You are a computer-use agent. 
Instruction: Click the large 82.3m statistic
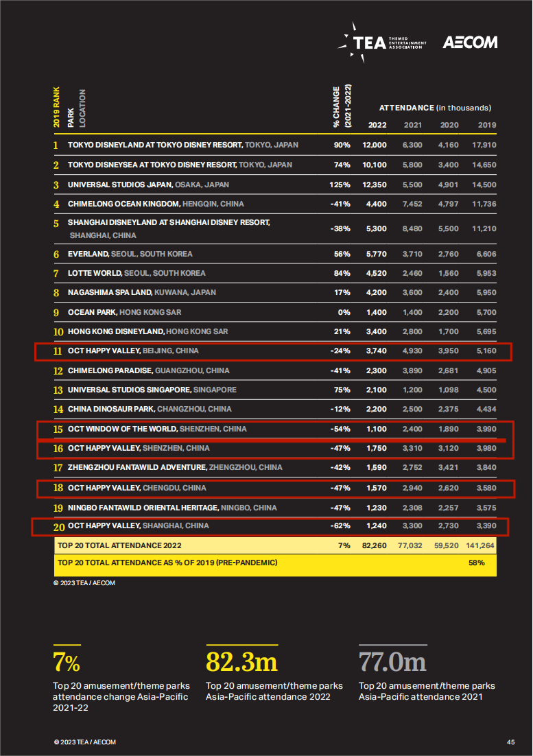pos(242,662)
